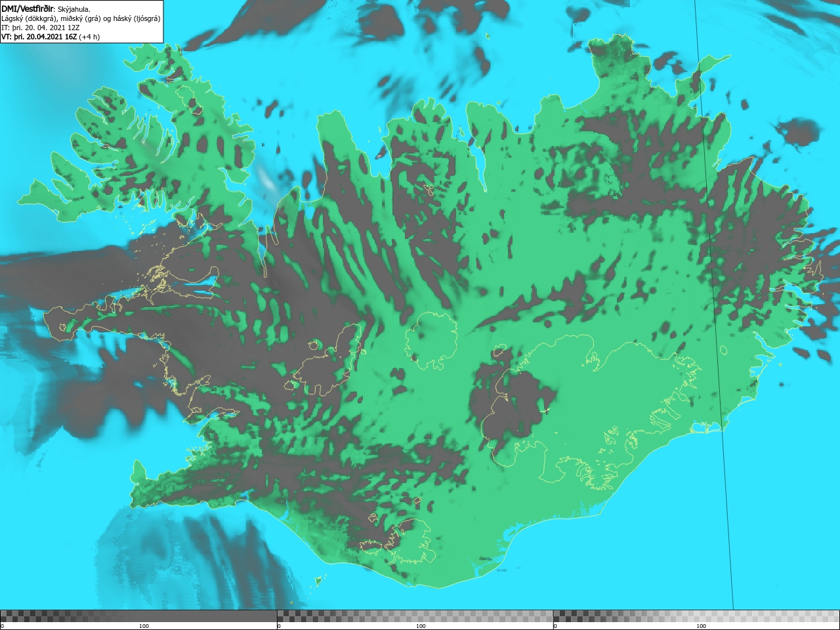Image resolution: width=840 pixels, height=630 pixels.
Task: Click the 'IT: þri. 20. 04. 2021 12Z' line
Action: (41, 28)
